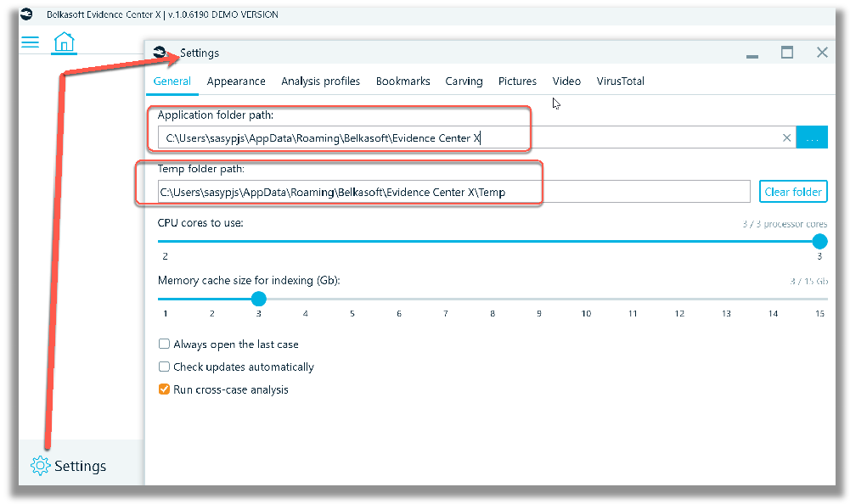Close the Settings window

pos(822,52)
